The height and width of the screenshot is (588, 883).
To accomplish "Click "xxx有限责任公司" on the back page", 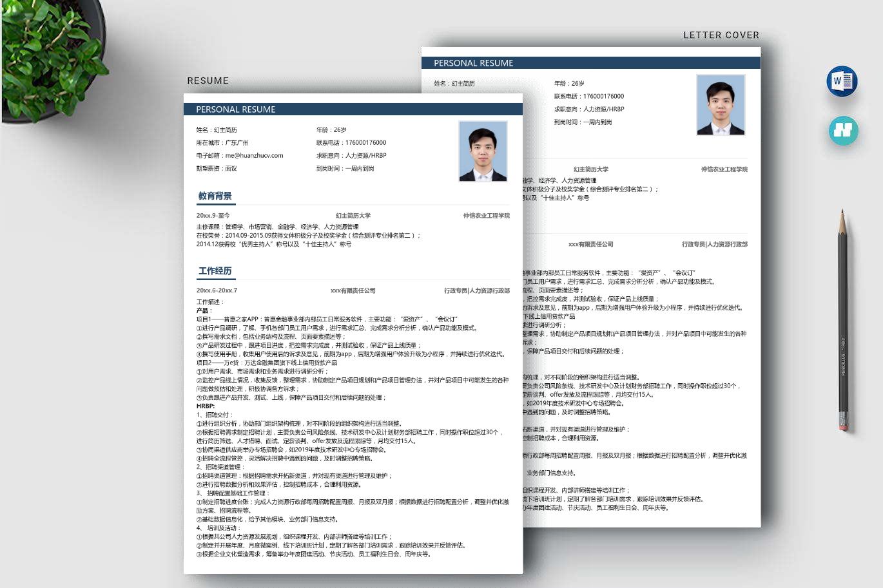I will coord(591,245).
